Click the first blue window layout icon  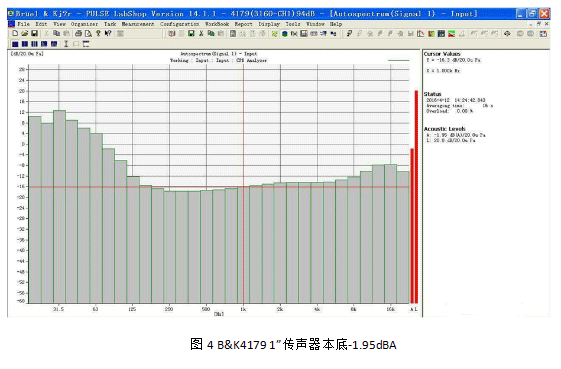[x=15, y=44]
